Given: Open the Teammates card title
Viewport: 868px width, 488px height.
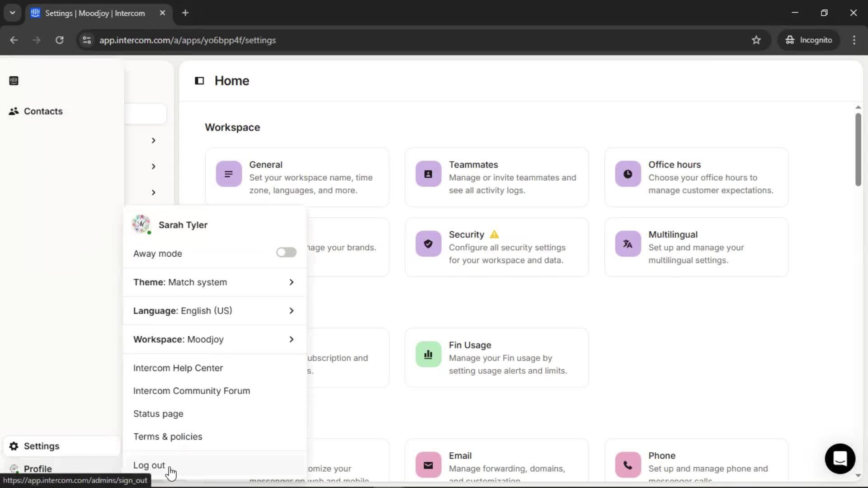Looking at the screenshot, I should click(473, 164).
